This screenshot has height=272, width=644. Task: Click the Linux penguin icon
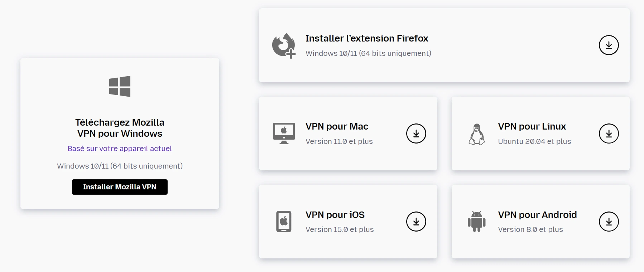pos(476,134)
